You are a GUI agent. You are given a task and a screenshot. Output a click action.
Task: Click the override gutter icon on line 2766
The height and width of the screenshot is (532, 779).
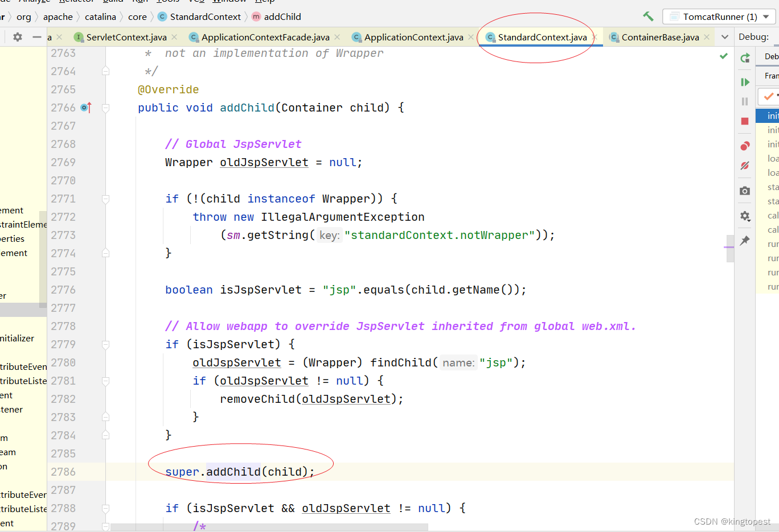point(86,108)
